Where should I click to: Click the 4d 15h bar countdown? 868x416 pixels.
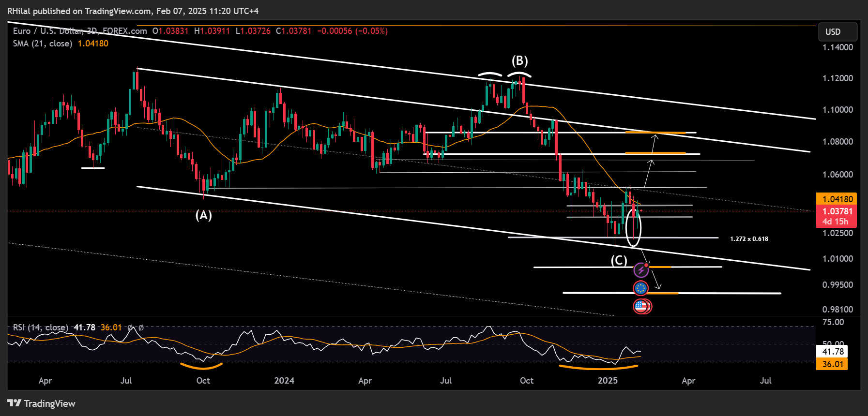click(837, 222)
